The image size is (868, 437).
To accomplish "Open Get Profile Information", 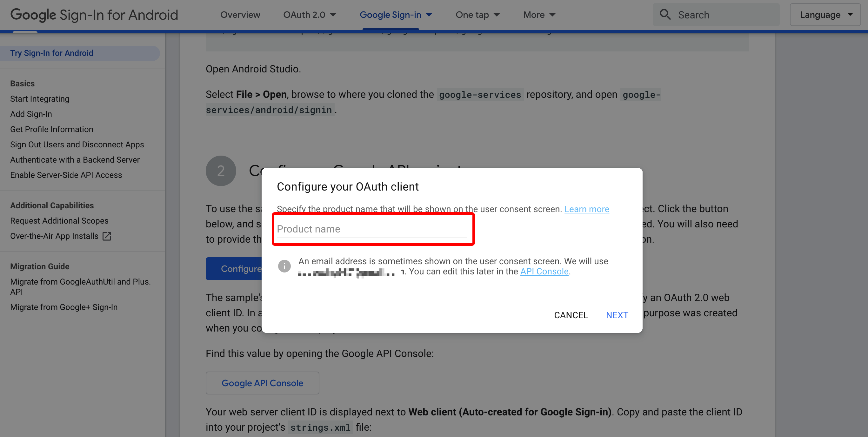I will click(x=51, y=129).
